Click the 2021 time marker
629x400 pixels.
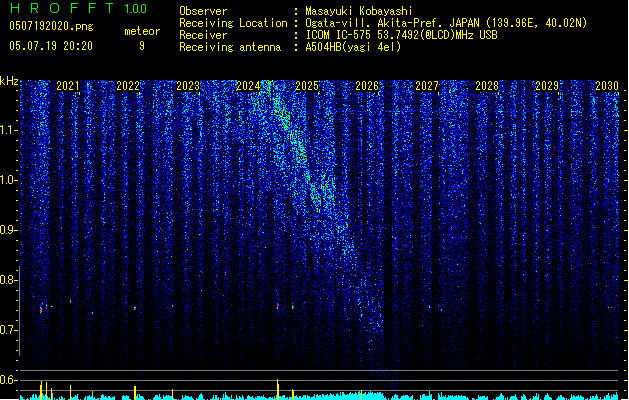point(68,86)
